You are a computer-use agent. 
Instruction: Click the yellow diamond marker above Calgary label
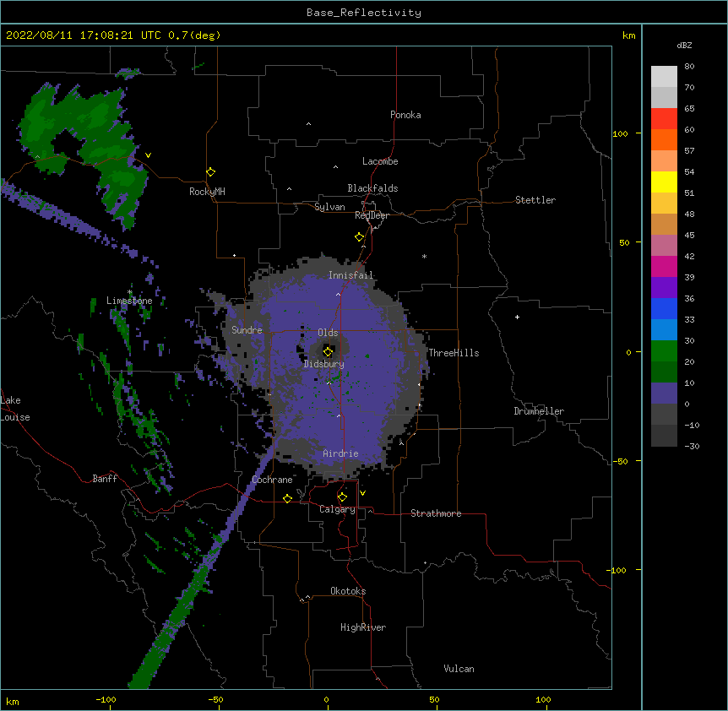(x=342, y=497)
